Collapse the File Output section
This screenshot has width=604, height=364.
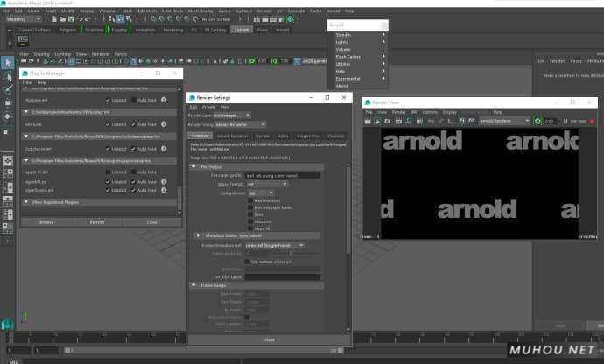pos(193,167)
